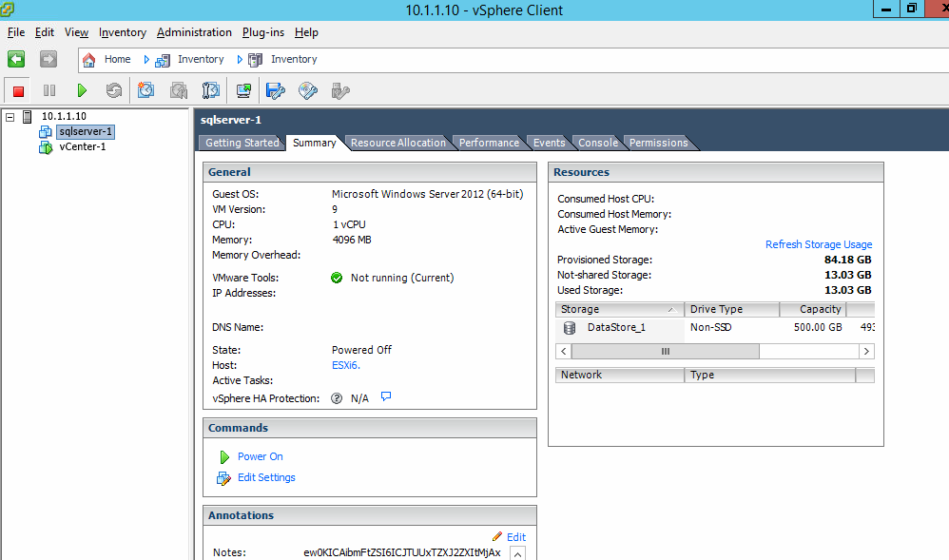Viewport: 949px width, 560px height.
Task: Click the 10.1.1.10 host server icon
Action: [28, 116]
